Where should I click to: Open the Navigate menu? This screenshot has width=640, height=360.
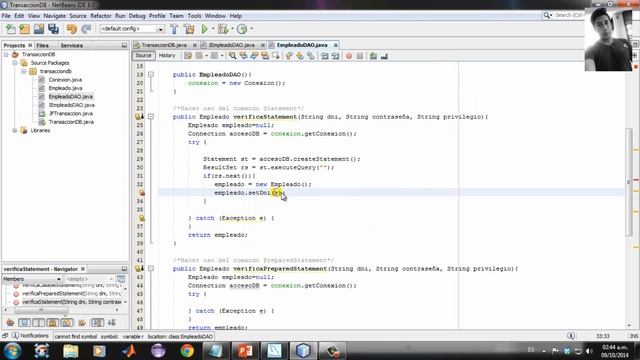pyautogui.click(x=55, y=16)
